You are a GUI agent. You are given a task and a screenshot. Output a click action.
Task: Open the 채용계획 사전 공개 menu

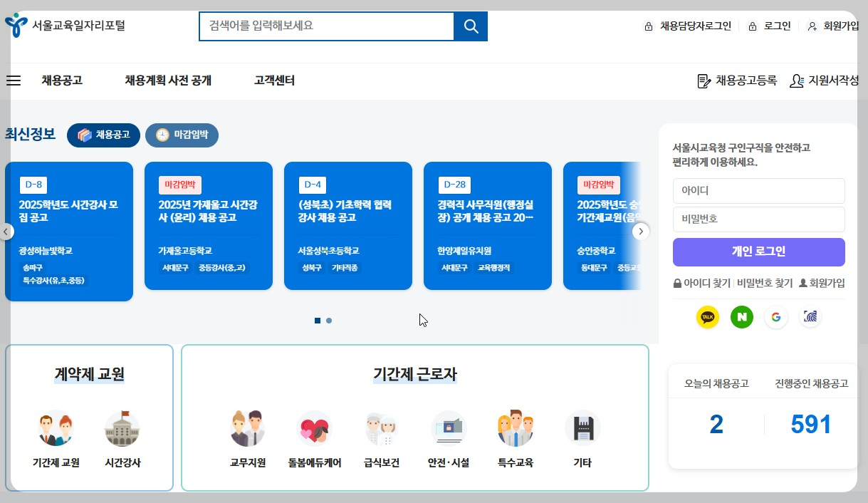coord(168,81)
